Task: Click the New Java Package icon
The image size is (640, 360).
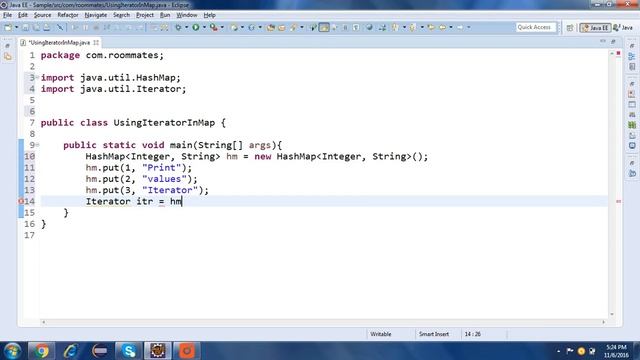Action: [234, 27]
